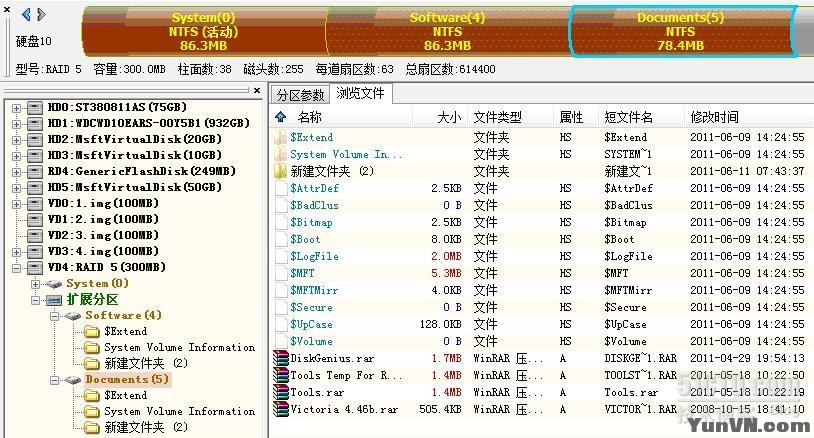Sort files by 名称 column header
This screenshot has width=814, height=438.
click(x=309, y=117)
